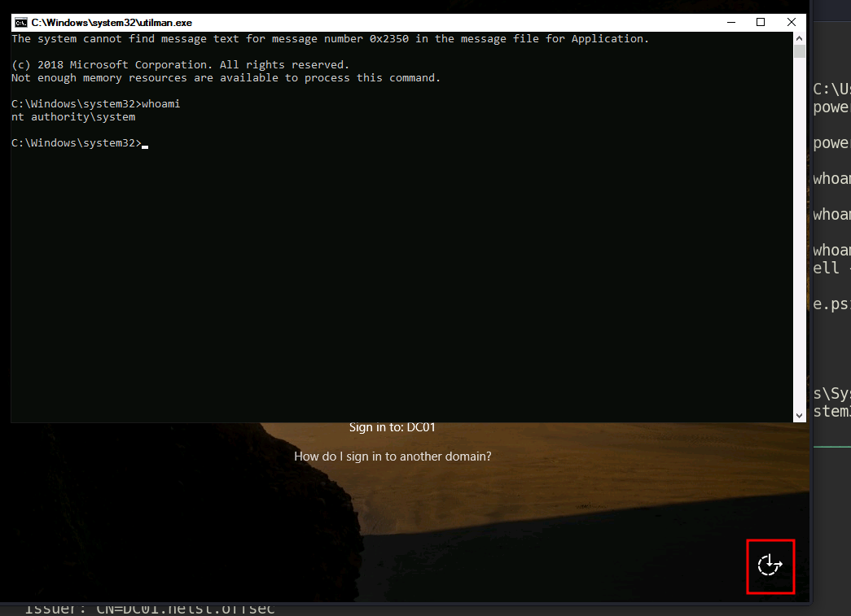Viewport: 851px width, 616px height.
Task: Click the 'cannot find message text' error line
Action: 330,39
